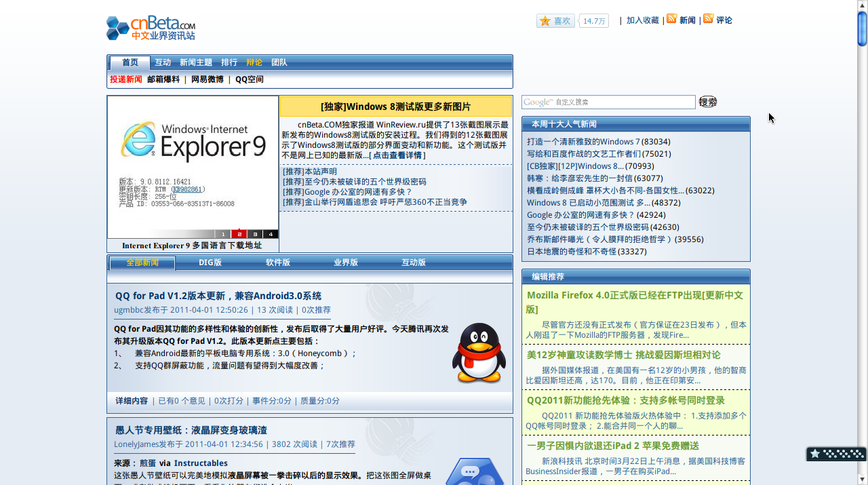Open the 投递新闻 link

tap(126, 79)
